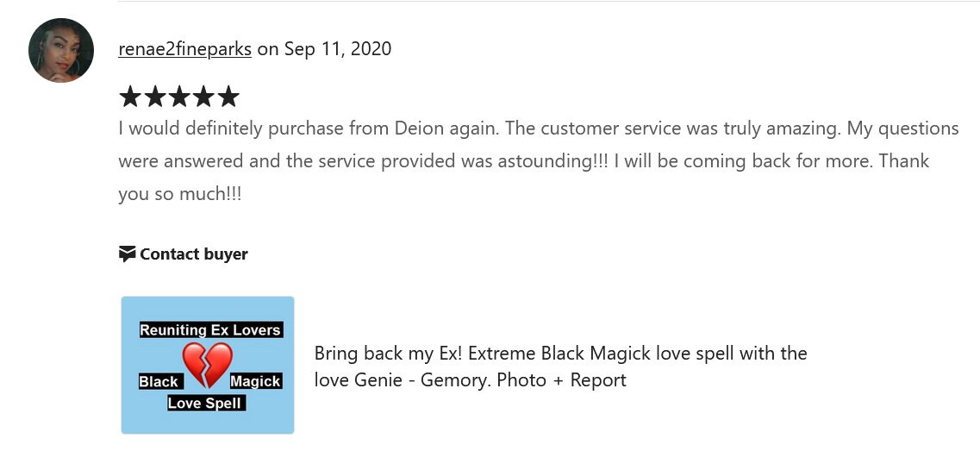980x470 pixels.
Task: Click the message icon beside Contact buyer
Action: click(127, 254)
